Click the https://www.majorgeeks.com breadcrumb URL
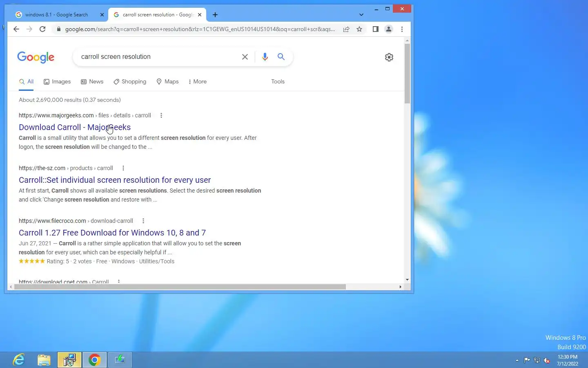Viewport: 588px width, 368px height. point(56,115)
